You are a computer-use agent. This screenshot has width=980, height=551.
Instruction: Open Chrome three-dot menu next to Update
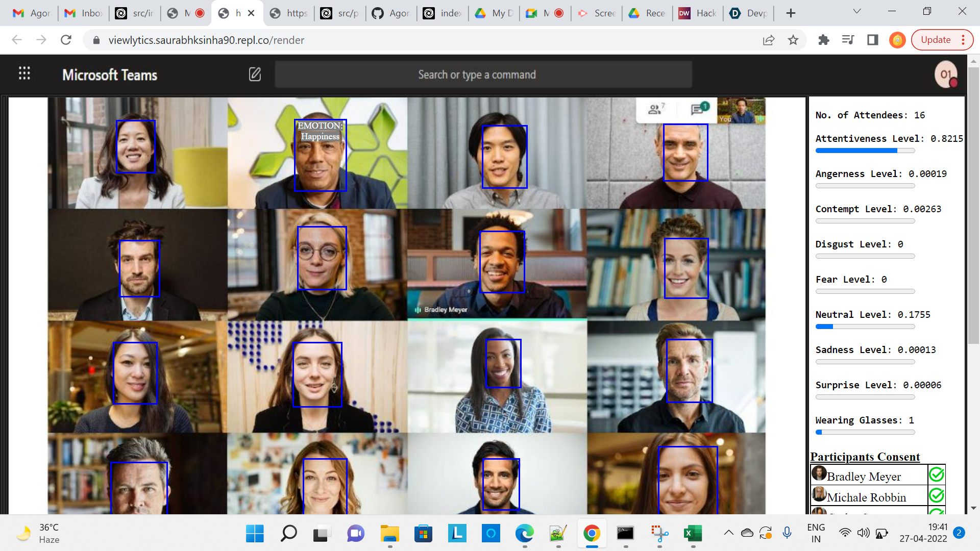click(963, 40)
